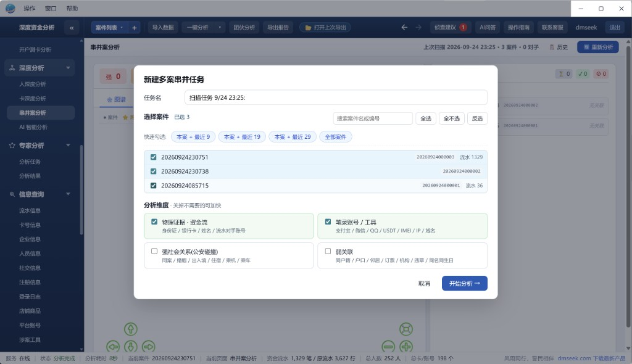The width and height of the screenshot is (632, 364).
Task: Click 导入数据 toolbar button
Action: coord(163,27)
